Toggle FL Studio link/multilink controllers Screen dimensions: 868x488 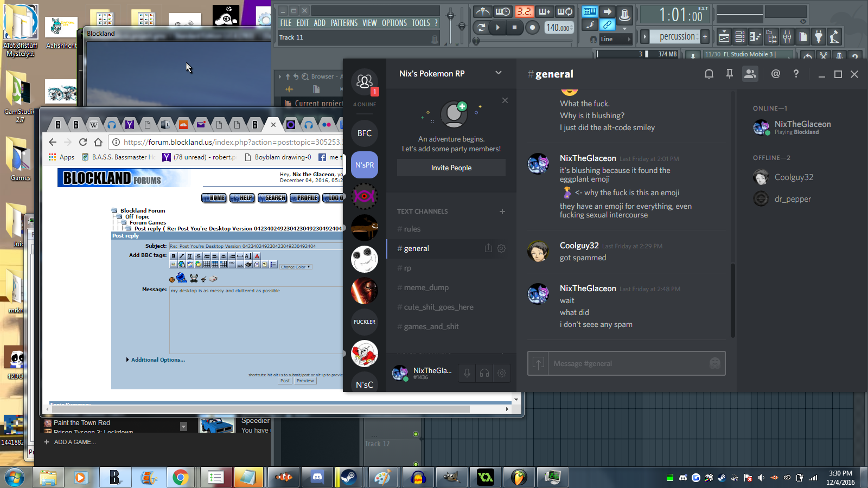[x=608, y=25]
